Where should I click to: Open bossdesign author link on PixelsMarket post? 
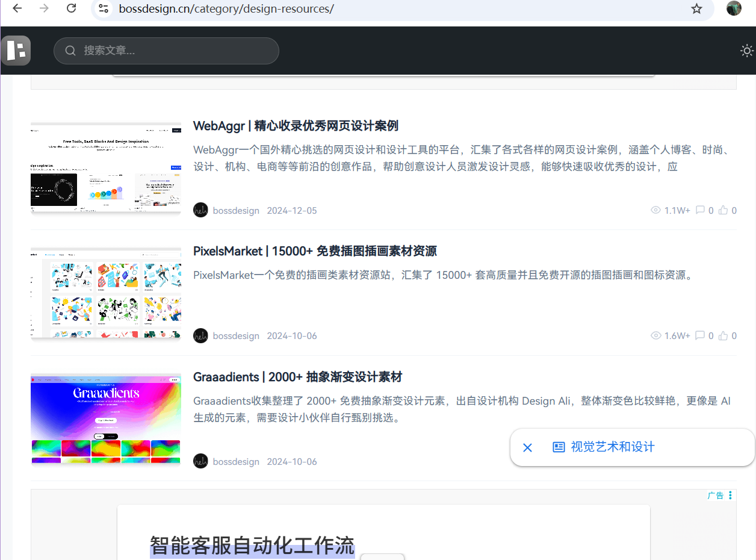click(x=236, y=336)
